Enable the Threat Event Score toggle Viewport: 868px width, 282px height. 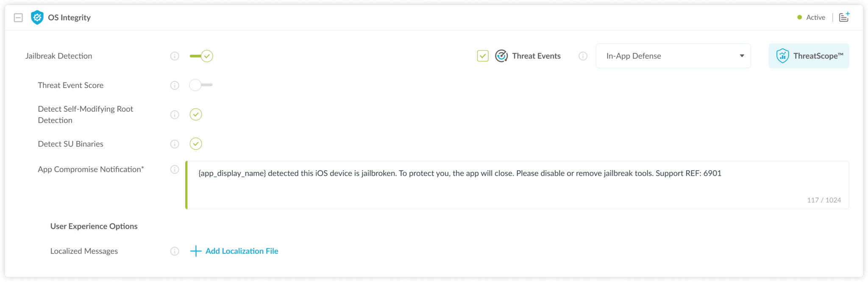tap(201, 85)
